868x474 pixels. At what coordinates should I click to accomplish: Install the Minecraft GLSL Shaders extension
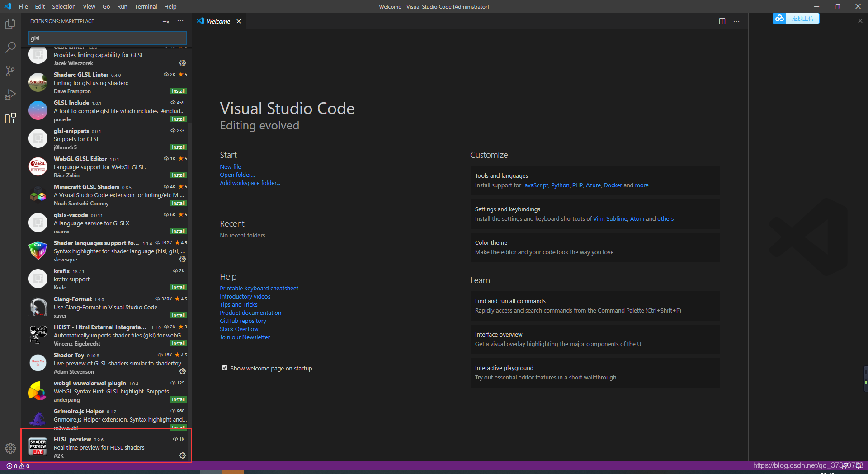pyautogui.click(x=178, y=203)
